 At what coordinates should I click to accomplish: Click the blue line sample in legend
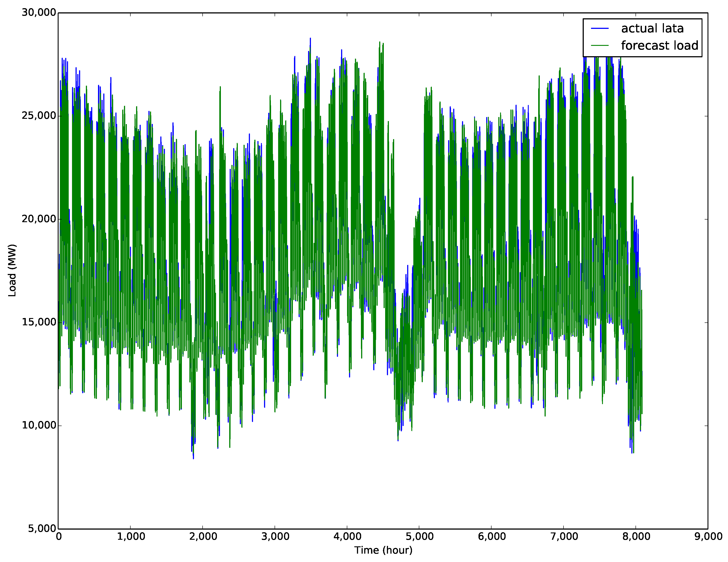click(600, 29)
